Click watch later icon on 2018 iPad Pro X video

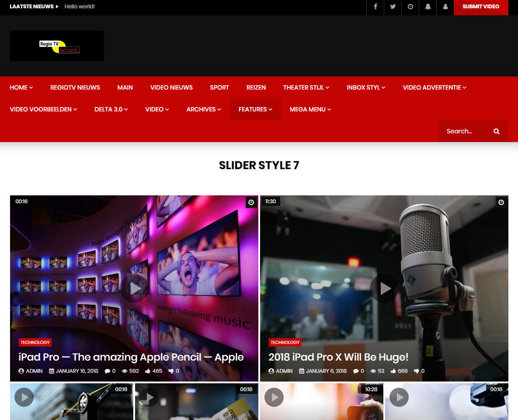tap(501, 202)
